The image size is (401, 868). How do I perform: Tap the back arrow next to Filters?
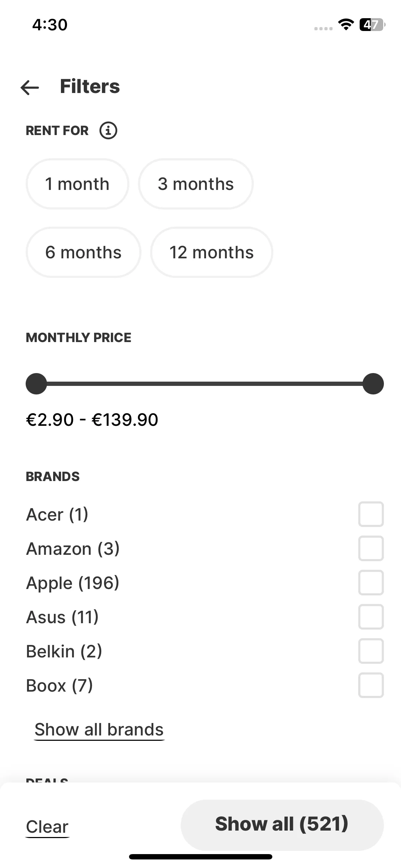tap(30, 87)
